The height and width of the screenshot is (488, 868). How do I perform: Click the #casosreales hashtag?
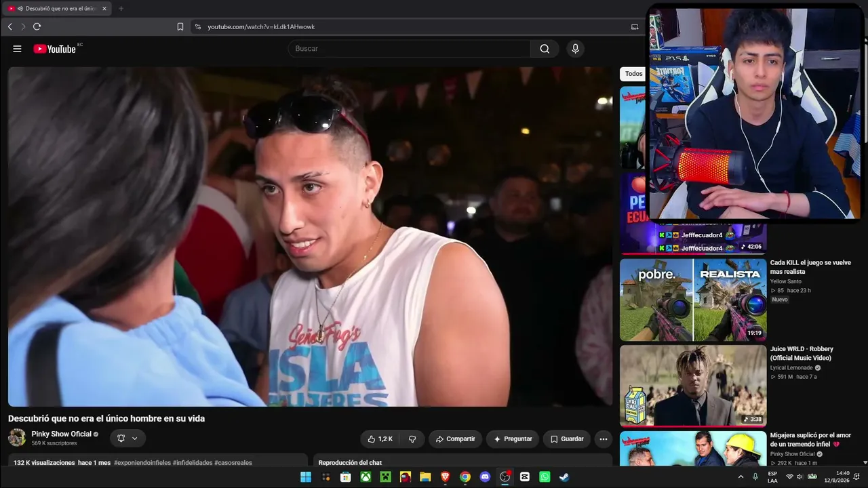click(233, 463)
